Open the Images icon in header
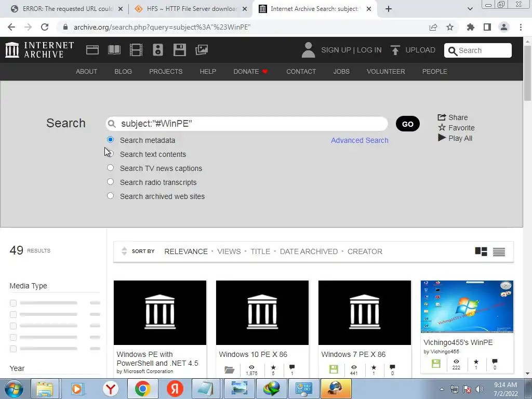This screenshot has width=532, height=399. pyautogui.click(x=202, y=50)
